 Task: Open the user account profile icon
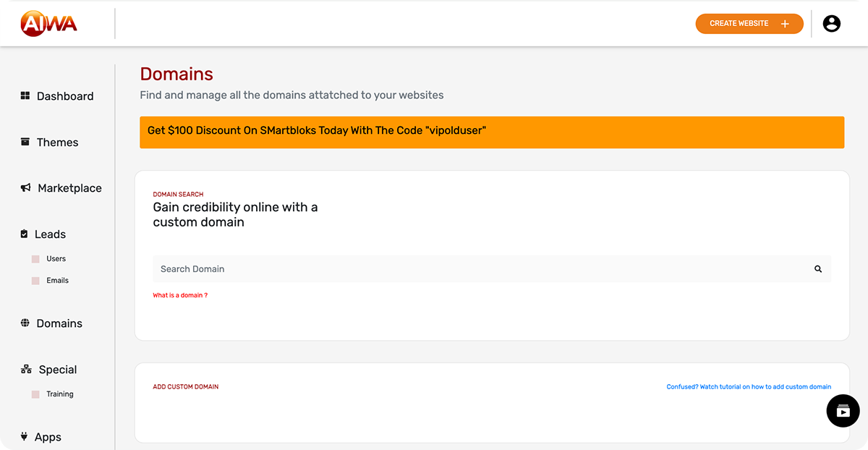point(832,24)
